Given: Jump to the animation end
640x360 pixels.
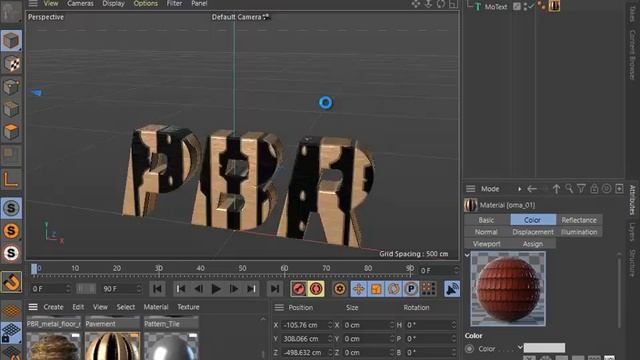Looking at the screenshot, I should (x=275, y=289).
